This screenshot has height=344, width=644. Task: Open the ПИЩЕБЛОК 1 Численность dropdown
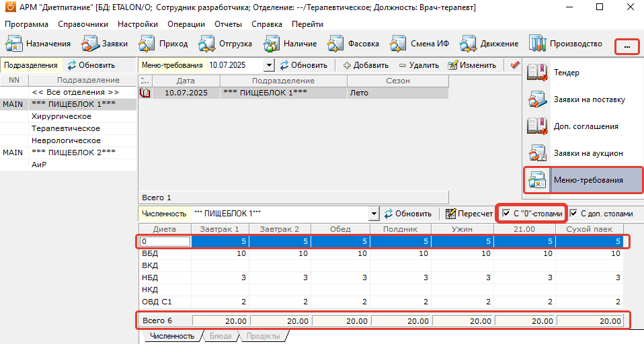[x=374, y=214]
